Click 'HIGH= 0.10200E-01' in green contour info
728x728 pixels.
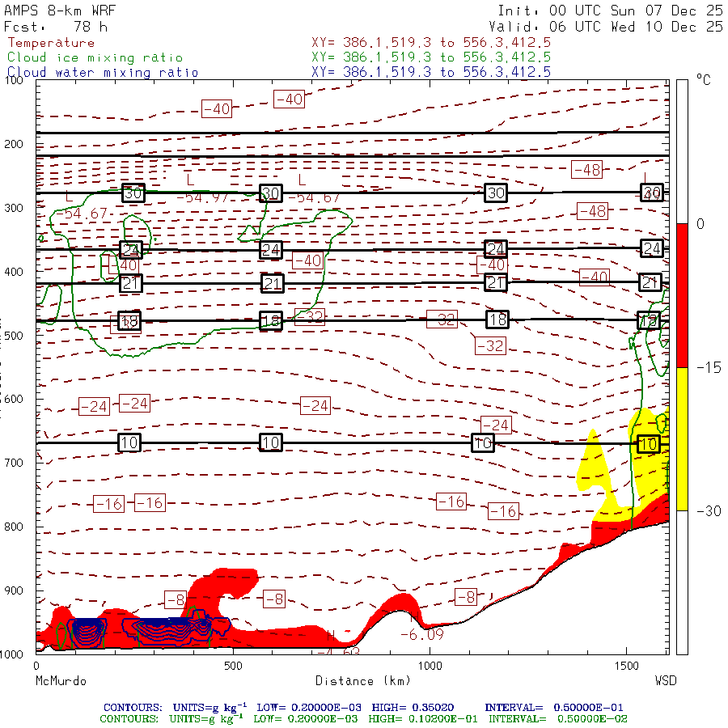[423, 719]
